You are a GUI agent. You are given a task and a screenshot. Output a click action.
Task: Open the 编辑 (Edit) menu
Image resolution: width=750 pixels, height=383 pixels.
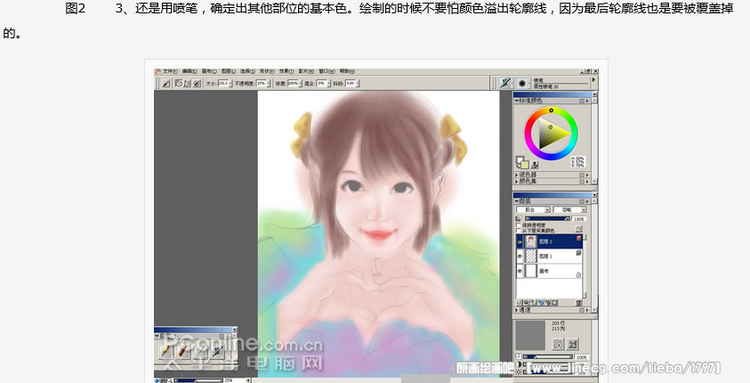pyautogui.click(x=189, y=71)
